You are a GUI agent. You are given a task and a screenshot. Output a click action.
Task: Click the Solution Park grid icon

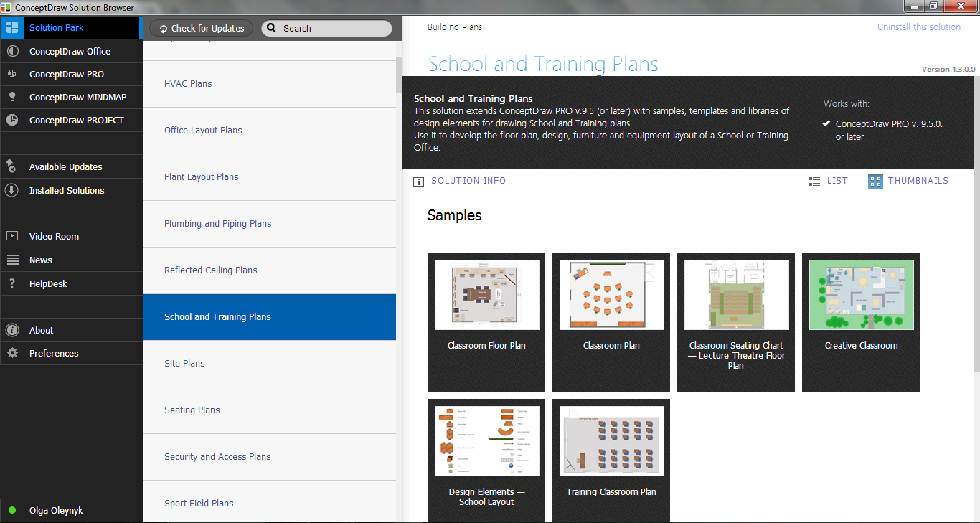(12, 28)
